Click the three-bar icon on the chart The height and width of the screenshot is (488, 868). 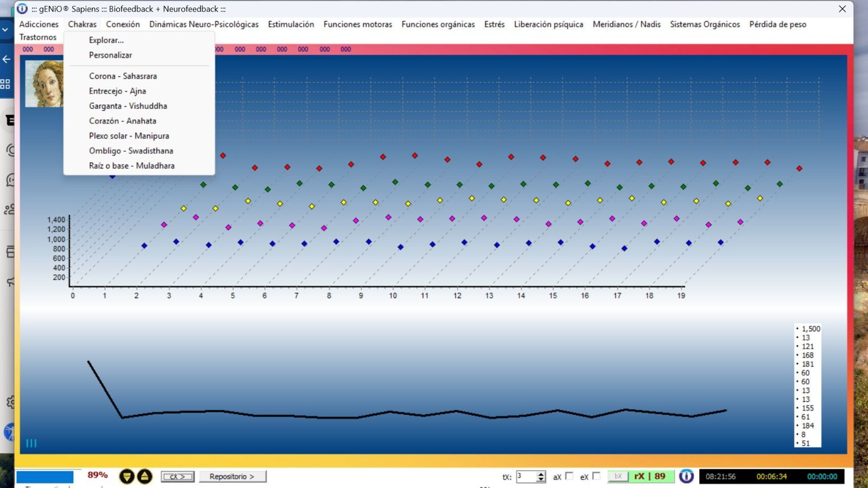(x=31, y=443)
